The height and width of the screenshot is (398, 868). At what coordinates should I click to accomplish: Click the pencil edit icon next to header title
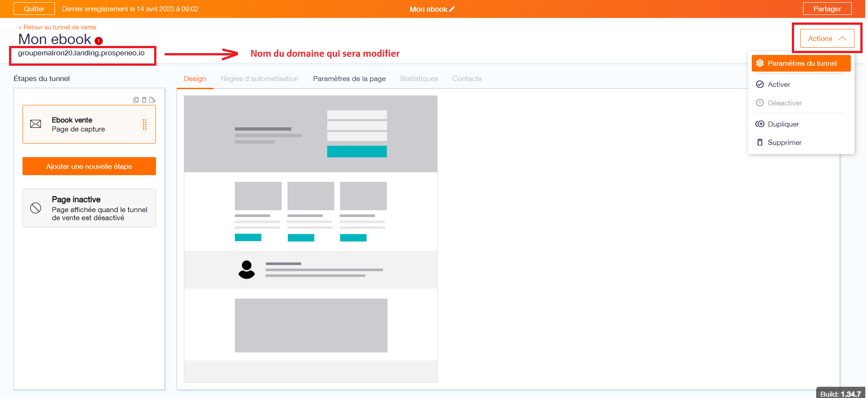click(x=452, y=9)
